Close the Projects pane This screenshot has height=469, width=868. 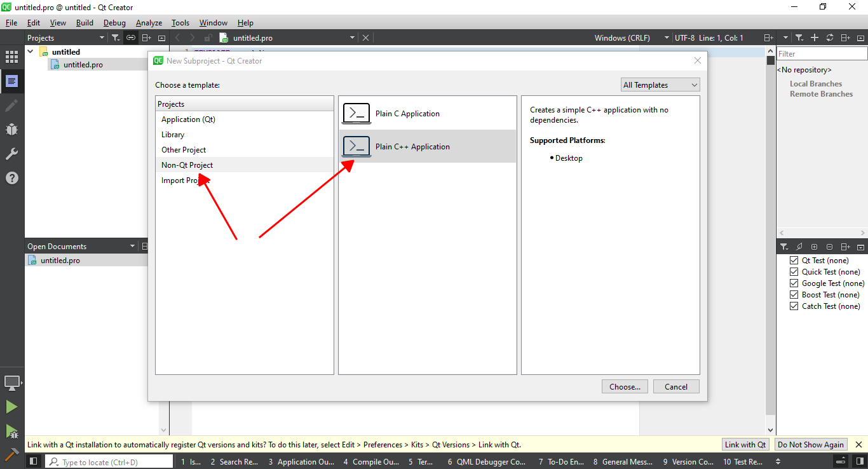tap(161, 38)
